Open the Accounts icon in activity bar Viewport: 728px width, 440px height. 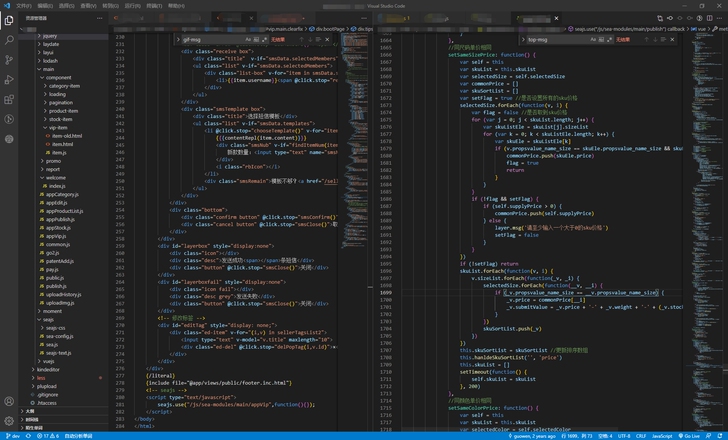click(x=9, y=401)
